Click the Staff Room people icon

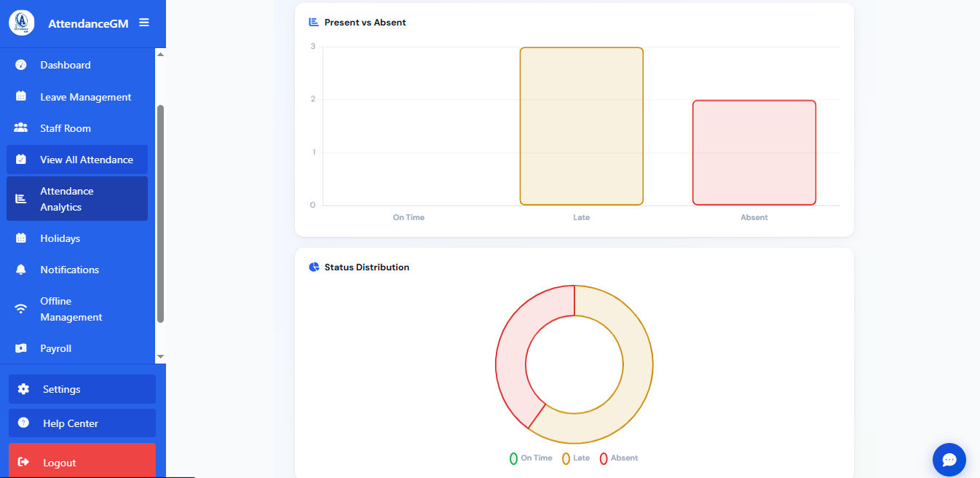pos(21,128)
